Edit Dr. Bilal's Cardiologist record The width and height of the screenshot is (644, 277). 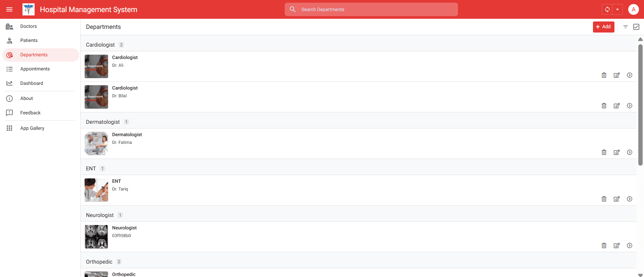pos(617,106)
